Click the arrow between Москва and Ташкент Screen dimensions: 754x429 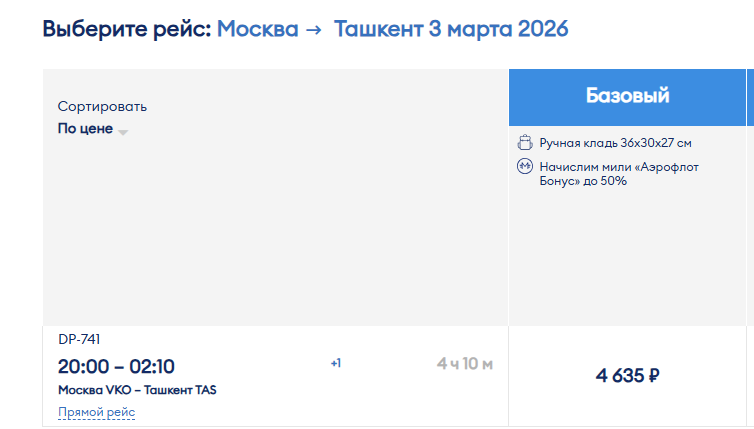(314, 30)
